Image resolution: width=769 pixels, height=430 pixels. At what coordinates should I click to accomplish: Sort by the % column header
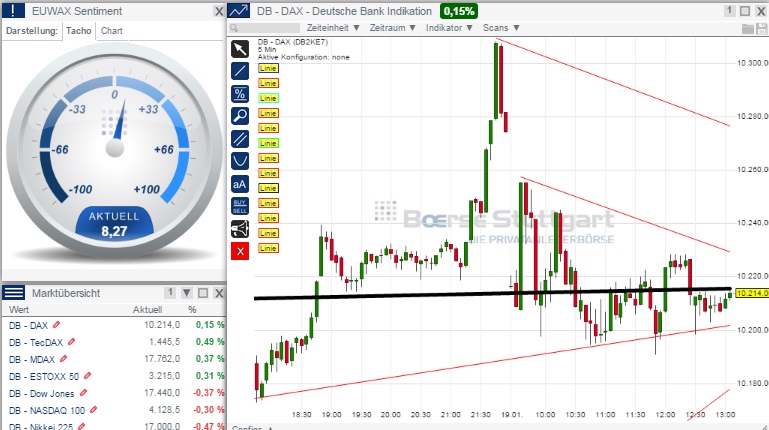click(x=192, y=310)
